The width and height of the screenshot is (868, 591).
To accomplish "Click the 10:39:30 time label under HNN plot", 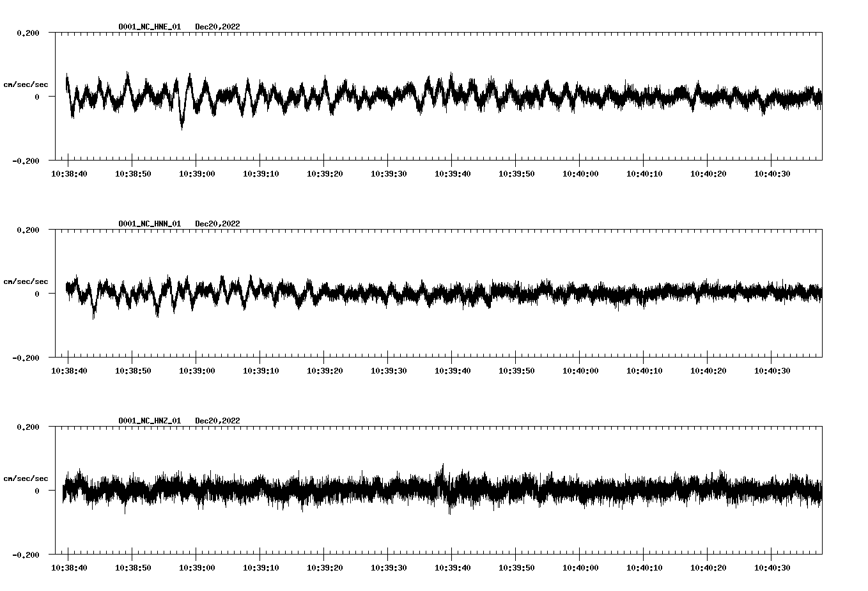I will pos(388,370).
